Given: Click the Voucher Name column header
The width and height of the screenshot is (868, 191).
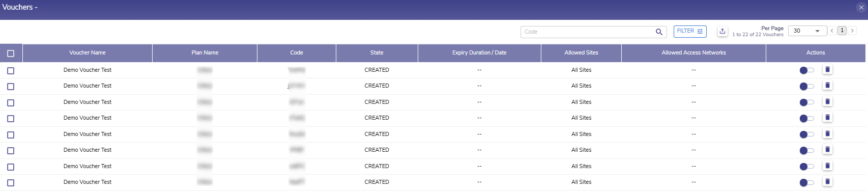Looking at the screenshot, I should 88,53.
